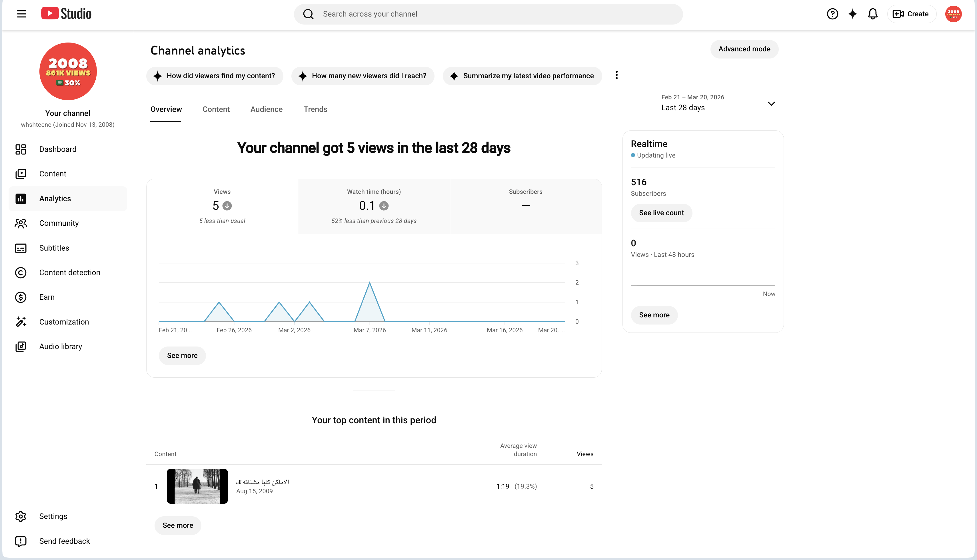Viewport: 977px width, 560px height.
Task: Select the Watch time (hours) metric card
Action: point(374,207)
